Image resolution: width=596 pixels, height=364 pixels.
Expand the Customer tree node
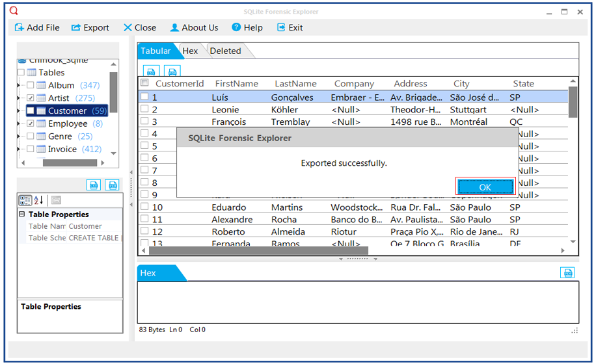coord(19,111)
